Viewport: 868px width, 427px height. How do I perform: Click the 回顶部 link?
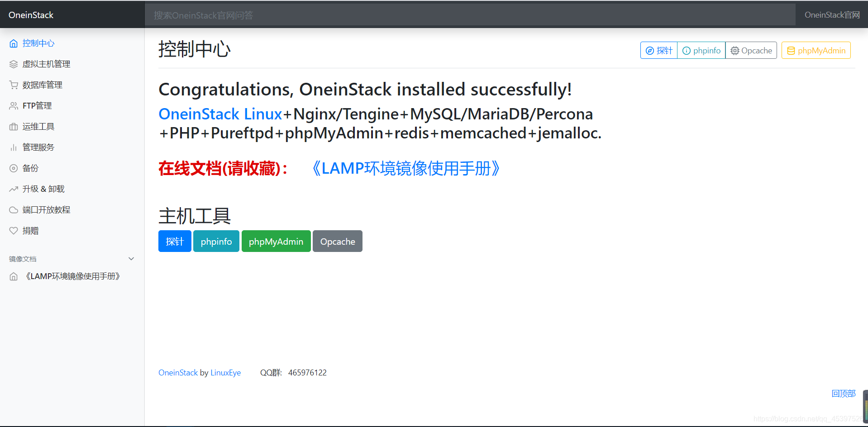point(844,394)
